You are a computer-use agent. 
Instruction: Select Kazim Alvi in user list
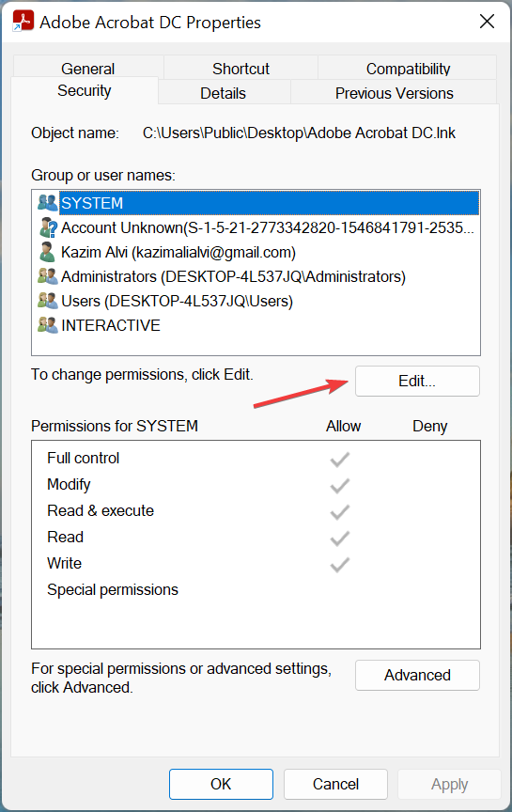click(256, 252)
